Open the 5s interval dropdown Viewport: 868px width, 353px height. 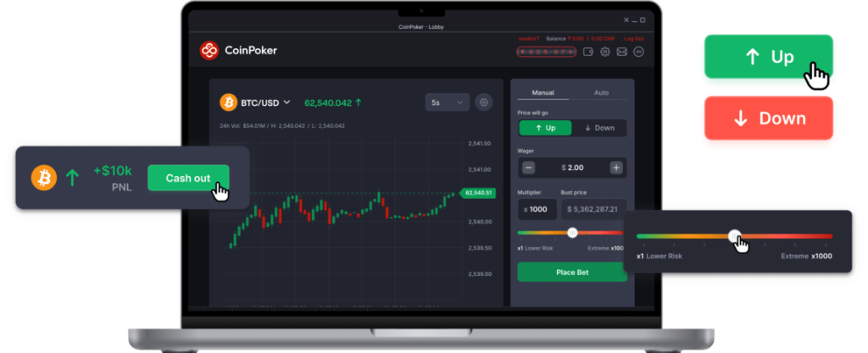pyautogui.click(x=448, y=102)
